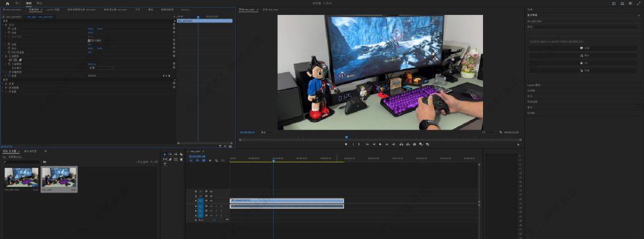Screen dimensions: 644x239
Task: Create a rectangle opacity mask
Action: pos(15,60)
